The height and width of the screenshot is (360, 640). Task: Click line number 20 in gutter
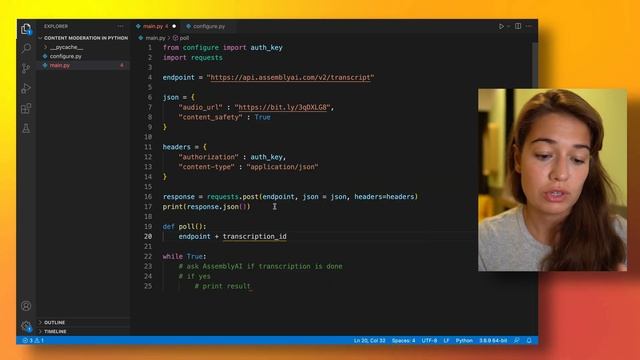pyautogui.click(x=148, y=236)
